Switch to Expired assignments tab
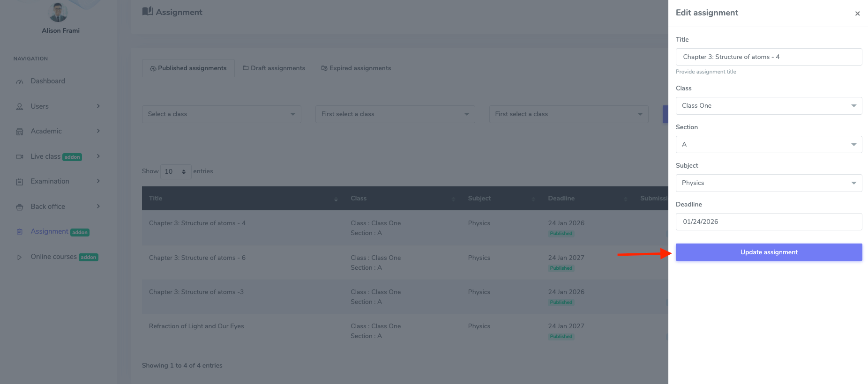 coord(356,68)
